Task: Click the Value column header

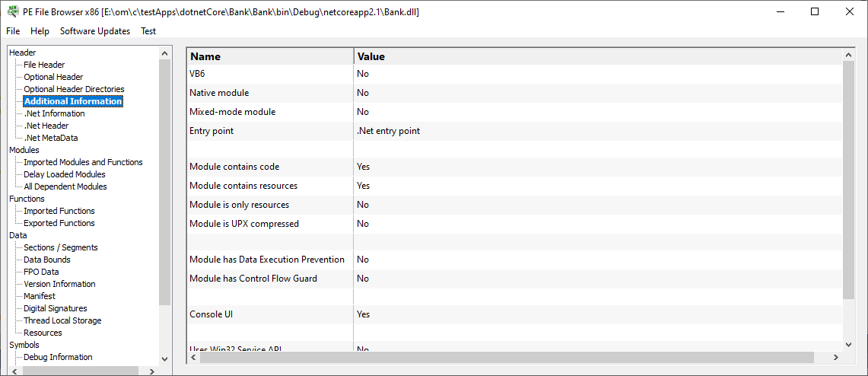Action: pyautogui.click(x=598, y=56)
